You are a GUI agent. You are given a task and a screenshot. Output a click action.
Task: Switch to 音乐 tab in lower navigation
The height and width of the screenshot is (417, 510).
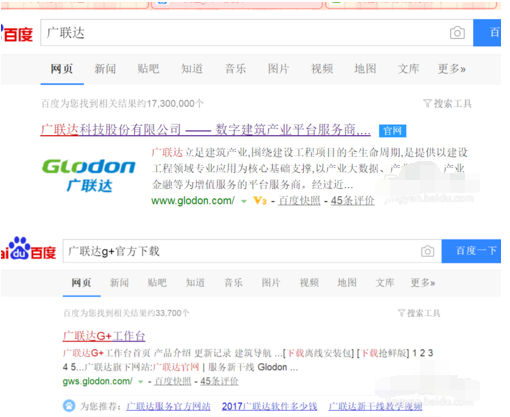click(233, 283)
